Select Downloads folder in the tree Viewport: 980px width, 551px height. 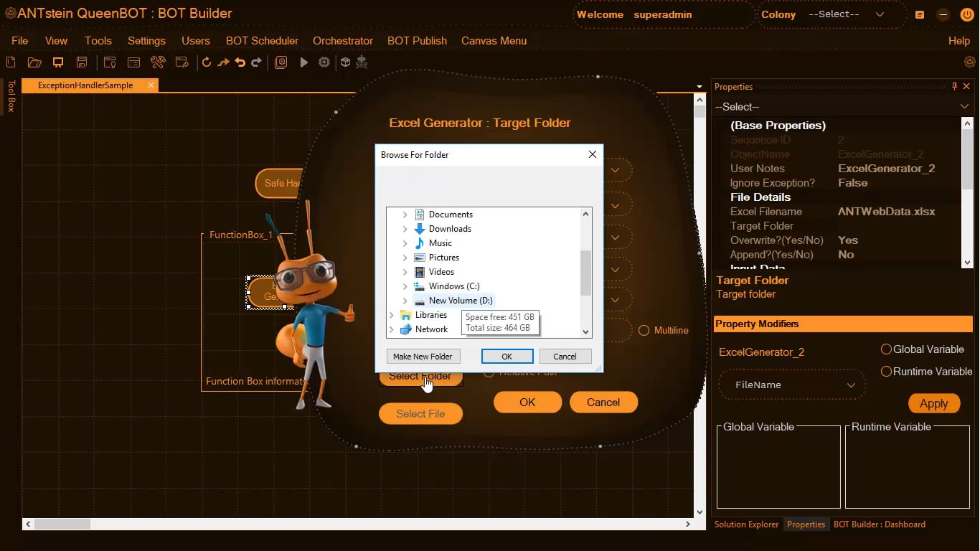click(x=450, y=229)
